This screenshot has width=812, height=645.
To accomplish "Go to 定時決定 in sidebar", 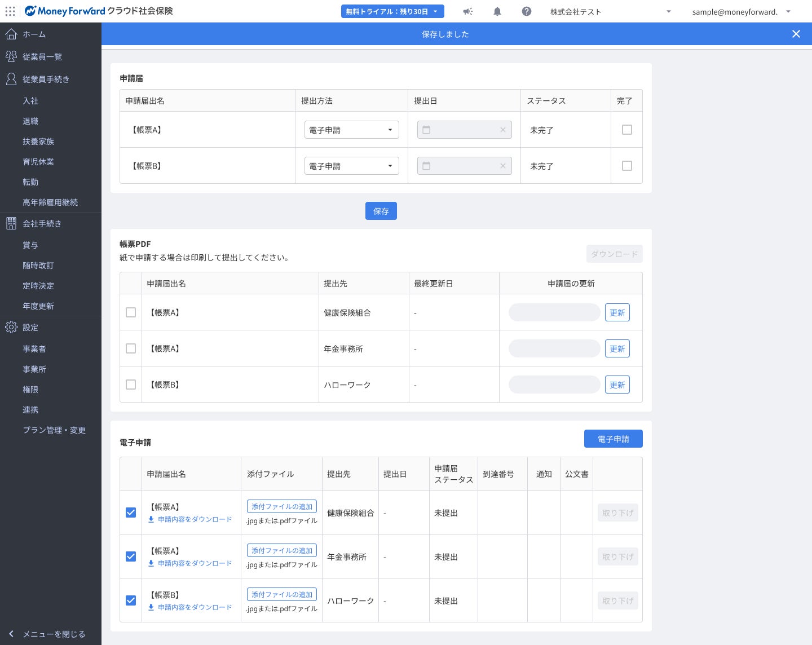I will tap(38, 286).
